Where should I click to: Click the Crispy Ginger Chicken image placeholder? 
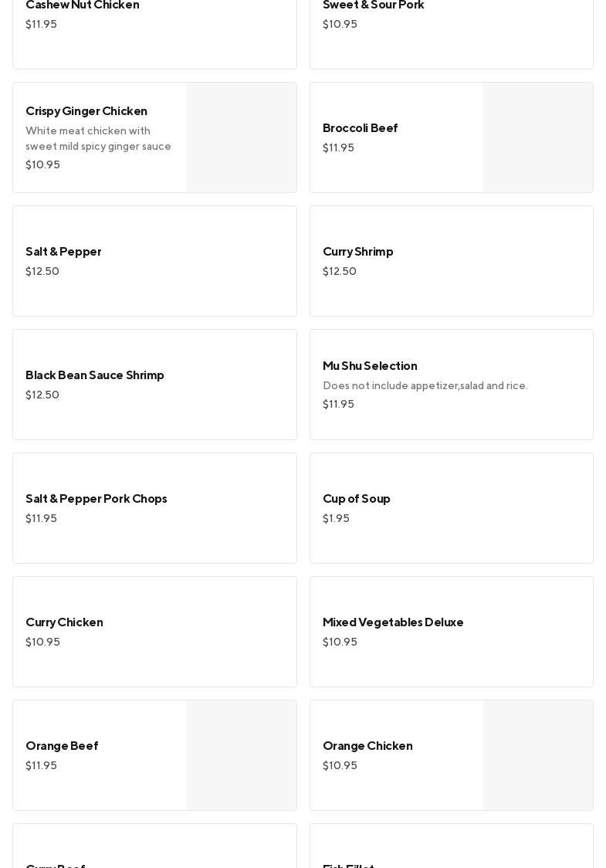pyautogui.click(x=242, y=137)
